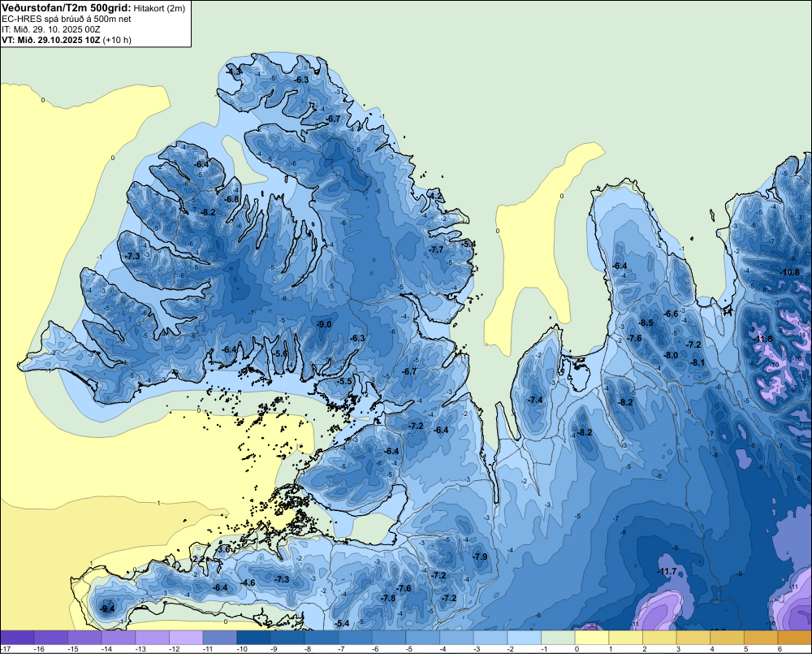Click the -17 tick label in the legend
This screenshot has width=812, height=654.
[5, 649]
